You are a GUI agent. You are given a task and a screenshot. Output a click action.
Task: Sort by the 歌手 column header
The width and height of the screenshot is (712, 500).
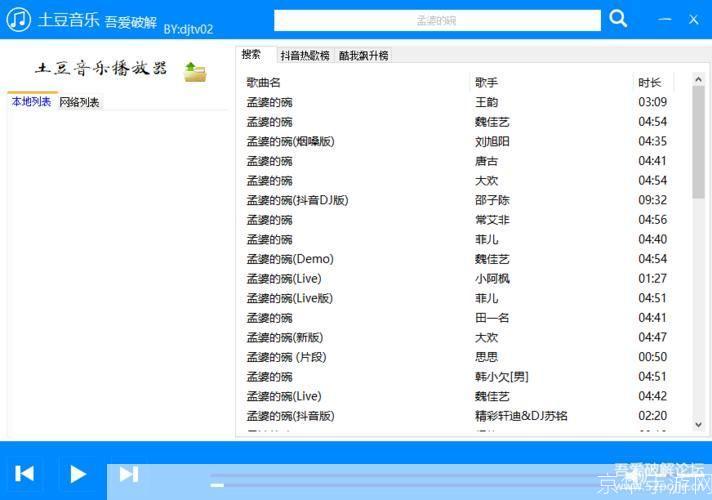click(486, 82)
